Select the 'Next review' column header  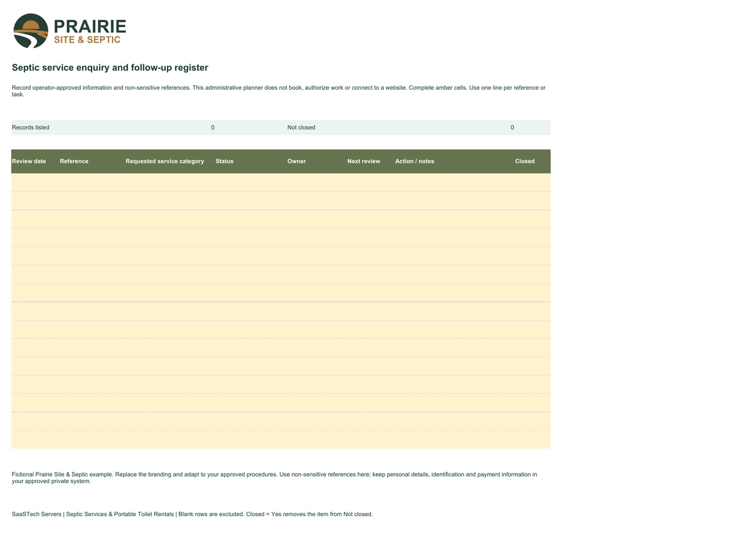363,161
